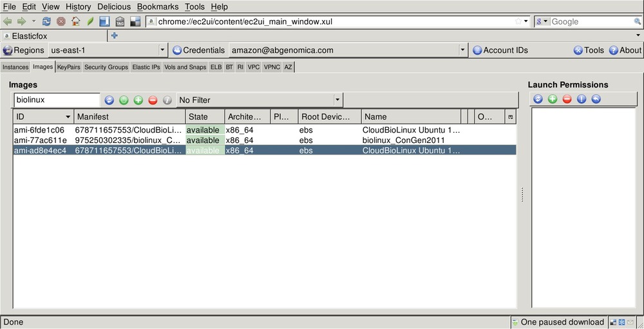
Task: Switch to the Elastic IPs tab
Action: (146, 67)
